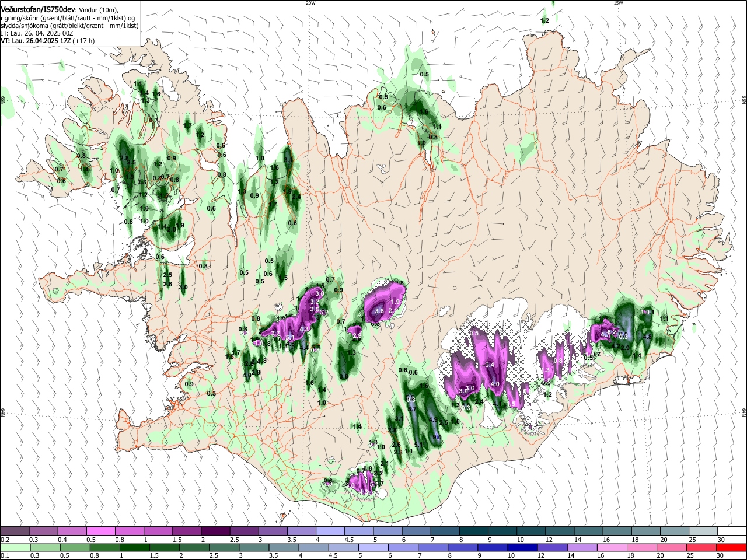Click the 0.2 value label in the snow legend
Image resolution: width=747 pixels, height=560 pixels.
(5, 540)
